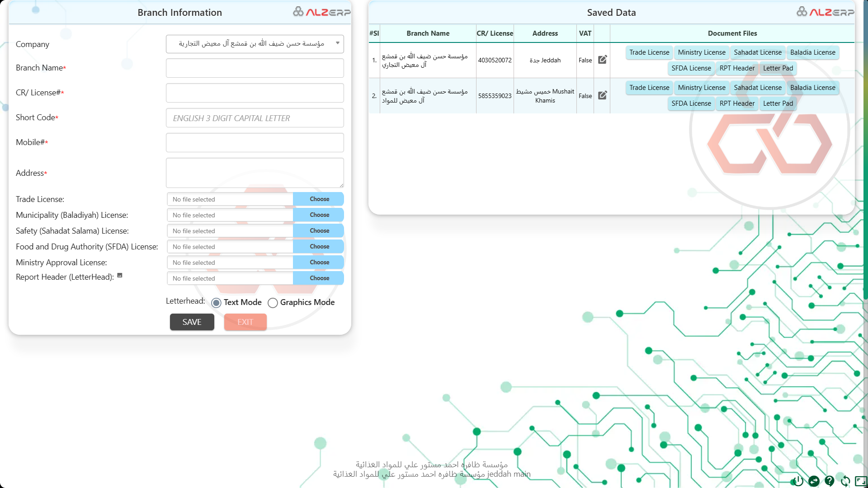This screenshot has width=868, height=488.
Task: Click the Branch Name column header
Action: coord(428,33)
